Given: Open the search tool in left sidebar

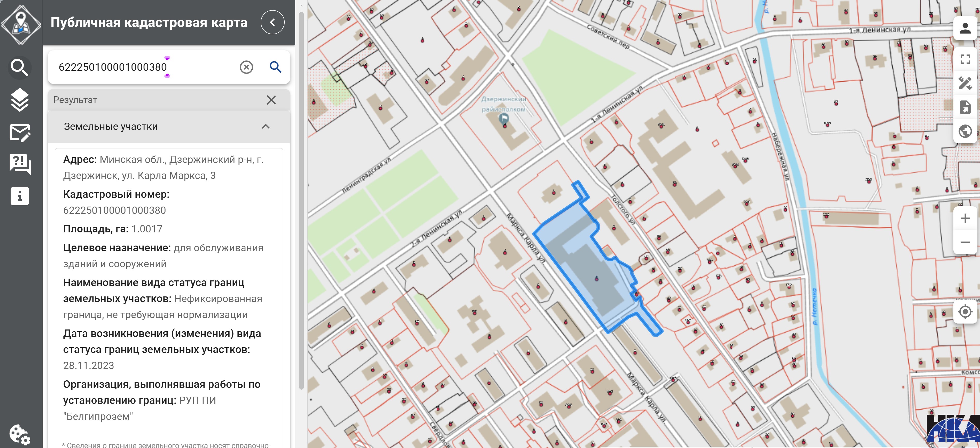Looking at the screenshot, I should 19,67.
